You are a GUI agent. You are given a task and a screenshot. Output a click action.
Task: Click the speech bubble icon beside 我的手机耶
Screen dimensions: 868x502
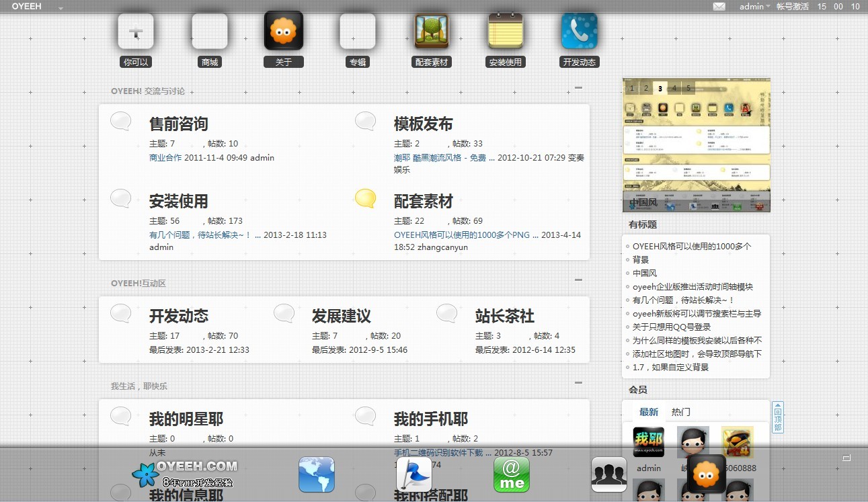pyautogui.click(x=366, y=416)
